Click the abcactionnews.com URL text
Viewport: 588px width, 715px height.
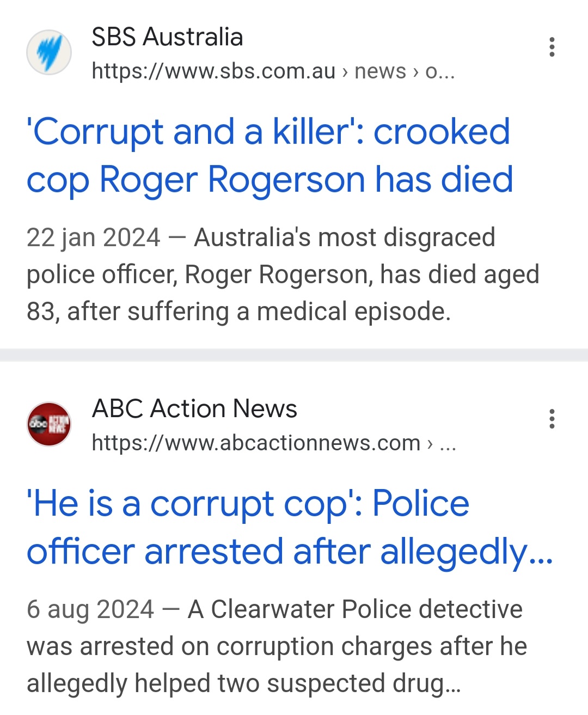click(x=256, y=443)
